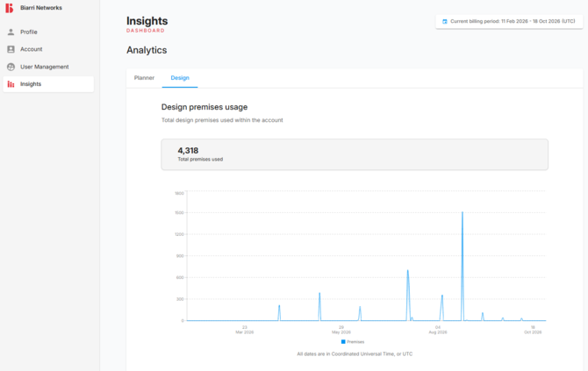Click the UTC dates note below chart

(x=355, y=354)
